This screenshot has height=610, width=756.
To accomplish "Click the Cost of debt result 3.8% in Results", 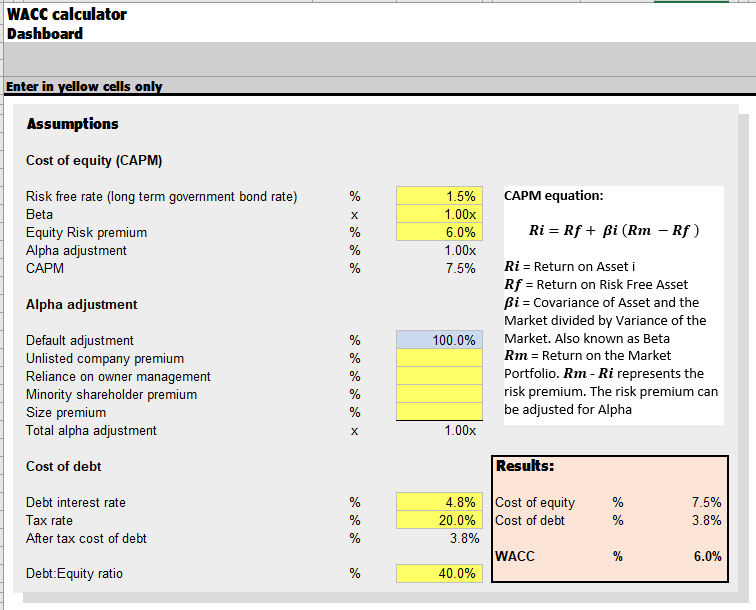I will 706,521.
